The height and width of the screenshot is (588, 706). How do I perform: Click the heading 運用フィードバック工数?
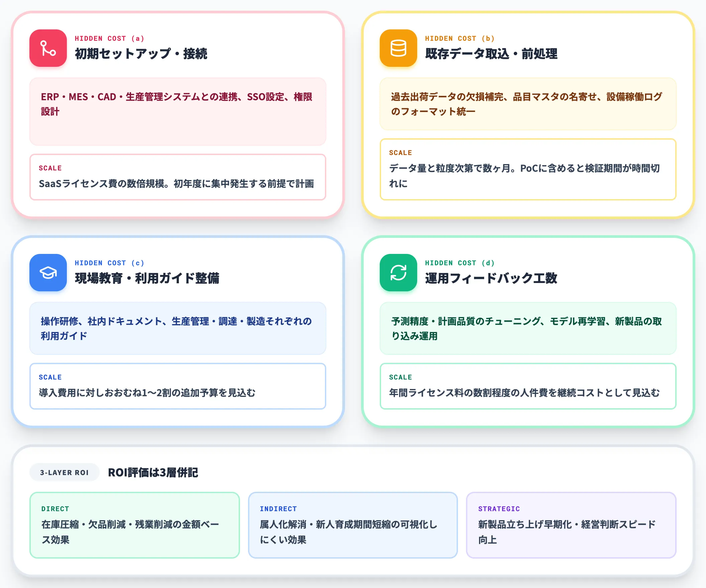click(x=491, y=278)
